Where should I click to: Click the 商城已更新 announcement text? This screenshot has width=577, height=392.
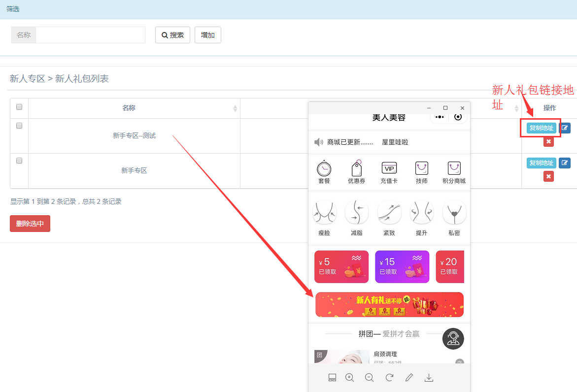point(350,142)
